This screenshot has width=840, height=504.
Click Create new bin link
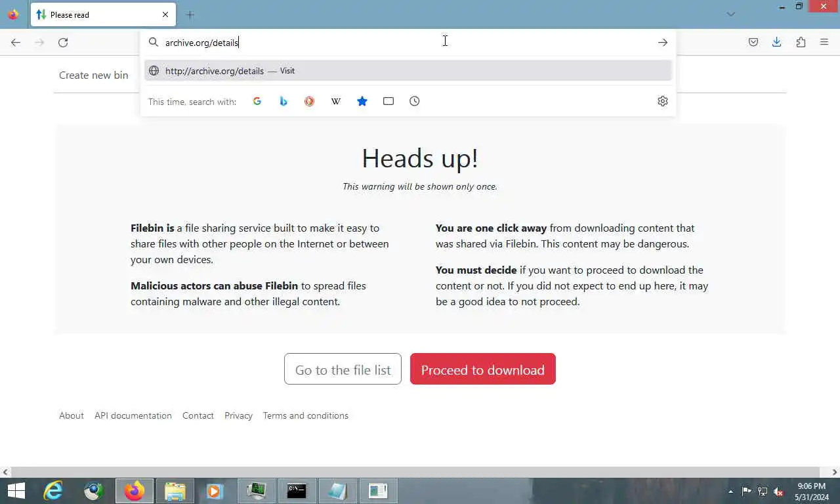[x=94, y=75]
